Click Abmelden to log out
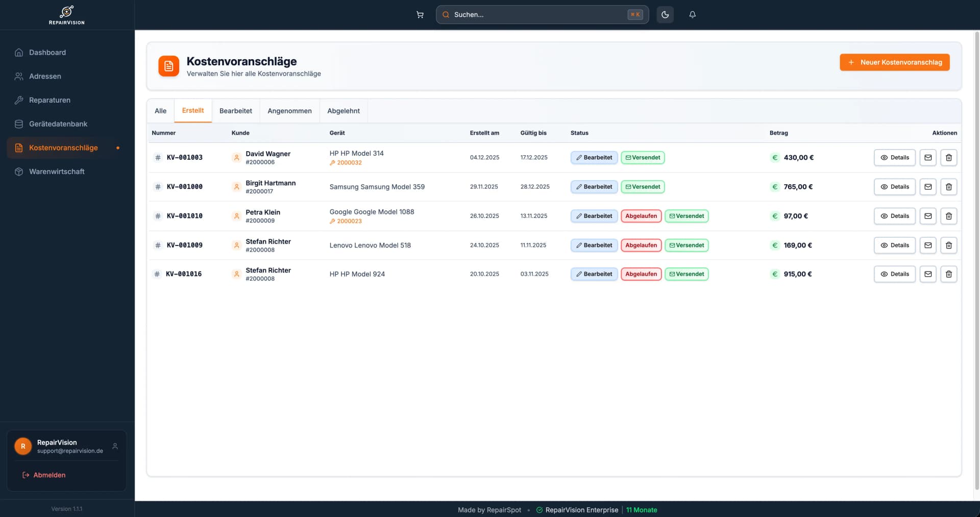Image resolution: width=980 pixels, height=517 pixels. 49,475
